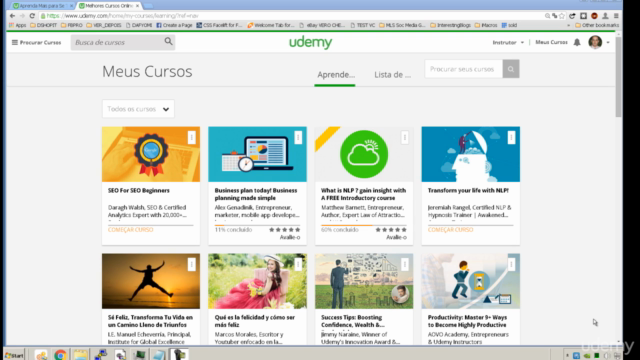Viewport: 640px width, 360px height.
Task: Open options menu on Success Tips card
Action: (x=404, y=264)
